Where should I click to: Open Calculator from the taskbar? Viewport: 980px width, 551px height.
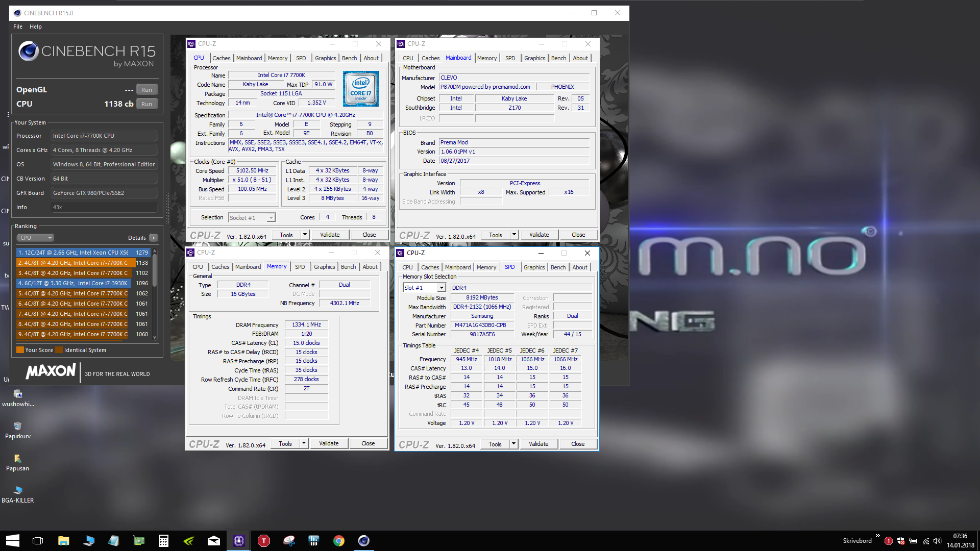[x=164, y=541]
